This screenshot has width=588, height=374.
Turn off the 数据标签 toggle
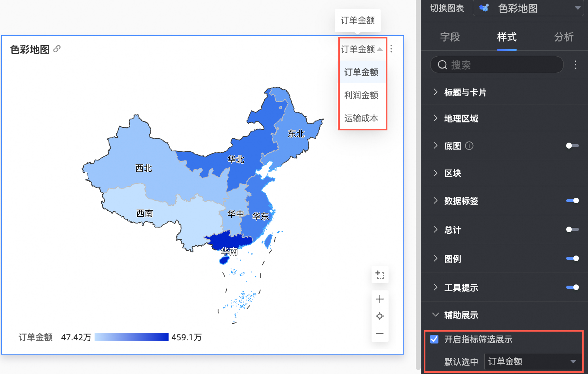[x=572, y=201]
